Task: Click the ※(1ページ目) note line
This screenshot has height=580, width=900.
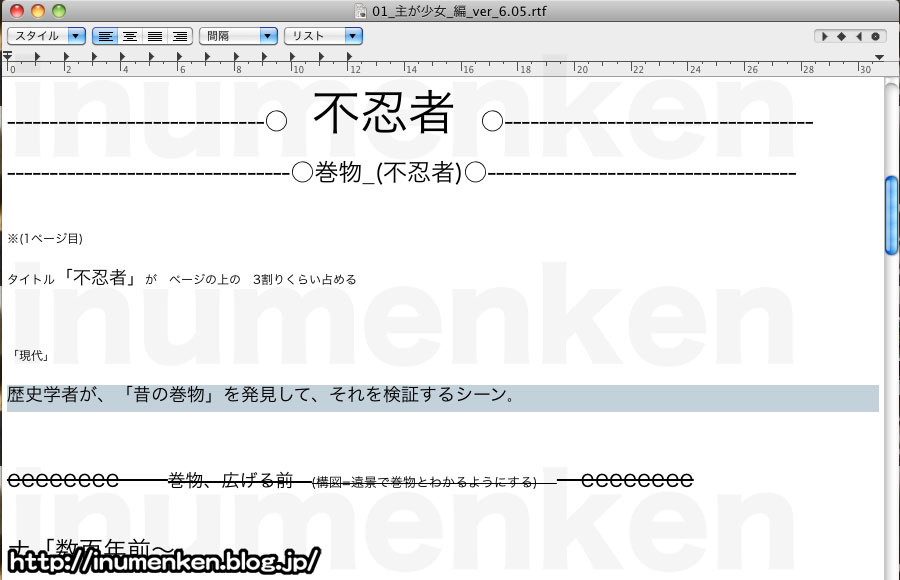Action: pyautogui.click(x=45, y=238)
